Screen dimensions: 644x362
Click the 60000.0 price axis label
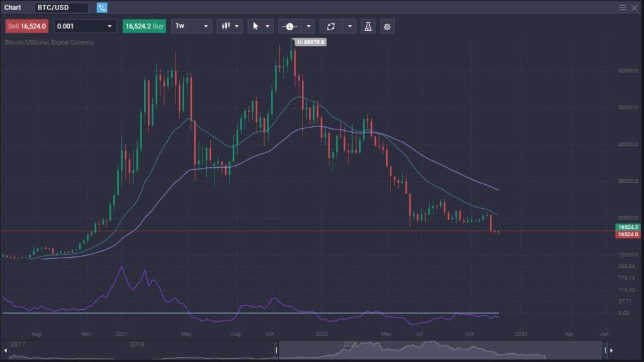(x=628, y=70)
